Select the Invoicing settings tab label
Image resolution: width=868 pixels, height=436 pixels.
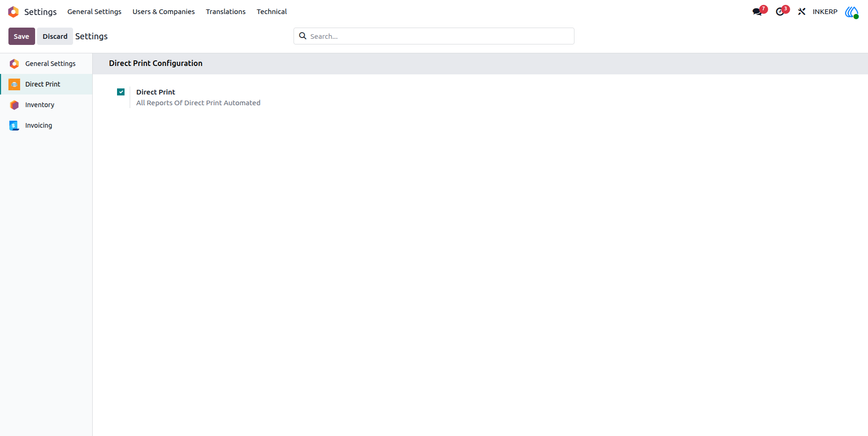(38, 125)
